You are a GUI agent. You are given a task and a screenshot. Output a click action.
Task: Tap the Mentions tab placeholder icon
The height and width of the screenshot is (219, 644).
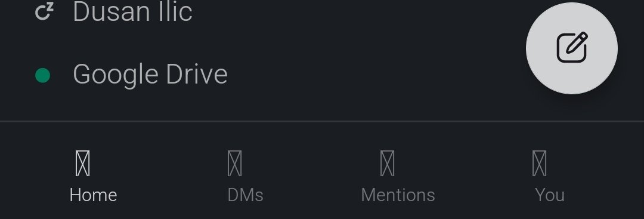(x=388, y=163)
